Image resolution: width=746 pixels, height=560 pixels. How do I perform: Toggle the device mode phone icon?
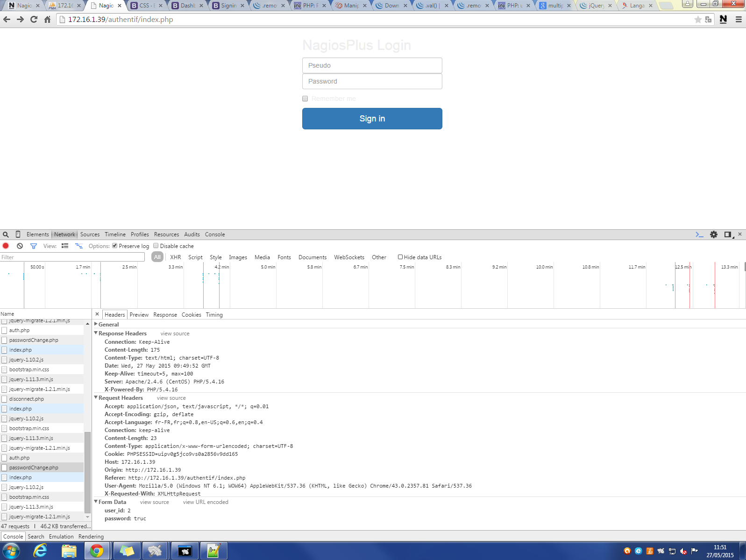tap(18, 234)
